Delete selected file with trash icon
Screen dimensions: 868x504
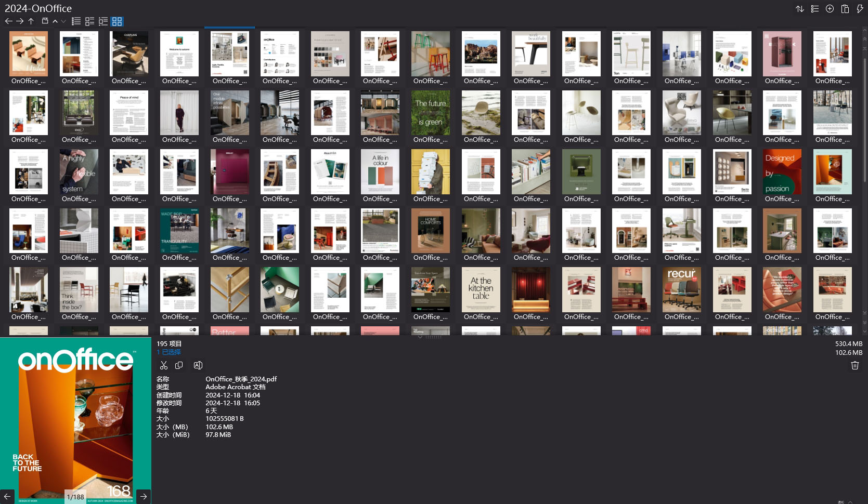(854, 365)
